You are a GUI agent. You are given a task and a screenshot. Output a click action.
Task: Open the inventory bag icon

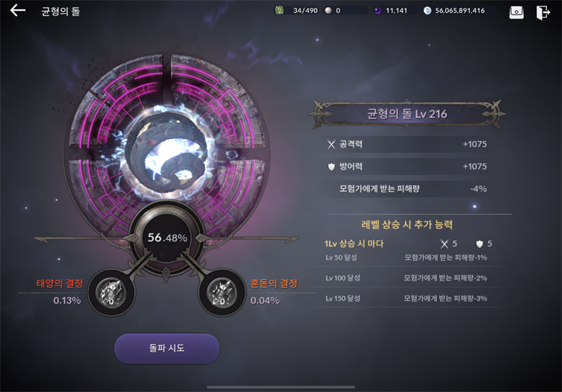coord(516,12)
